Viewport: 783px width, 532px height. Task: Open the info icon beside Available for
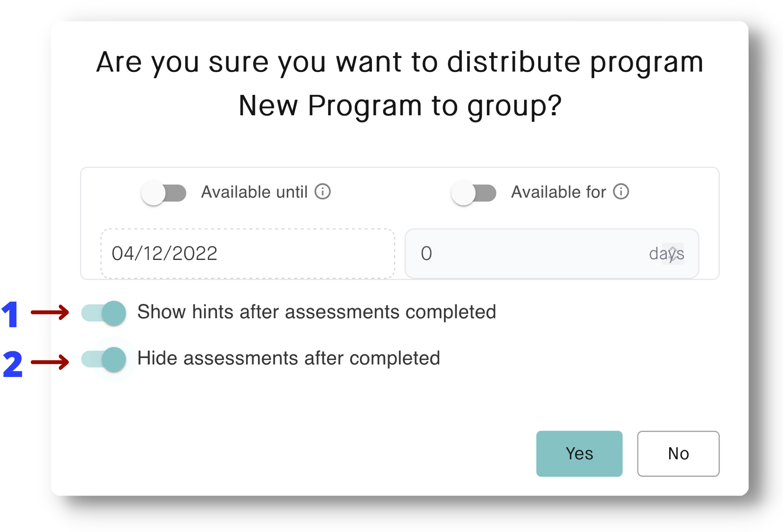(x=621, y=192)
